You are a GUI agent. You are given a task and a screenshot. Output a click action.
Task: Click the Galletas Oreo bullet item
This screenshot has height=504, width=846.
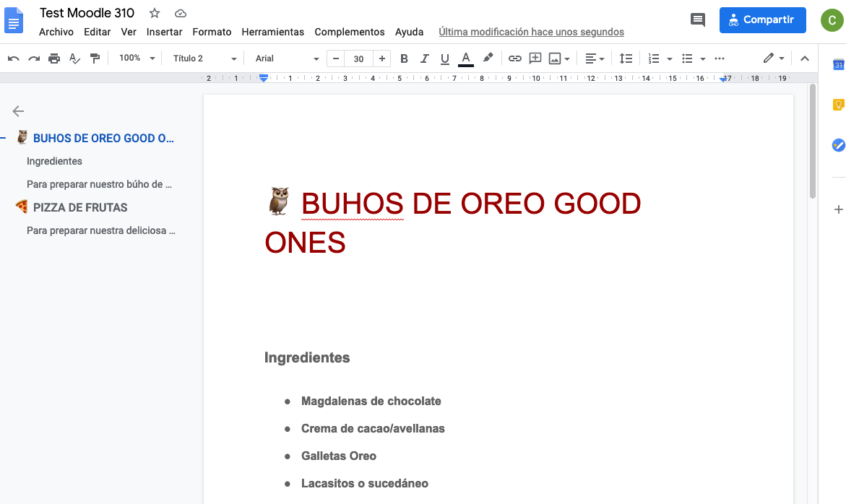[339, 456]
